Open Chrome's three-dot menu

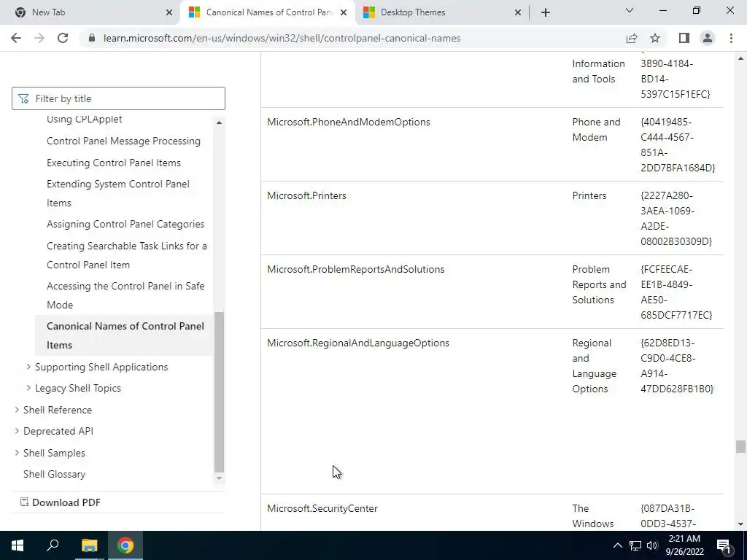(x=731, y=38)
